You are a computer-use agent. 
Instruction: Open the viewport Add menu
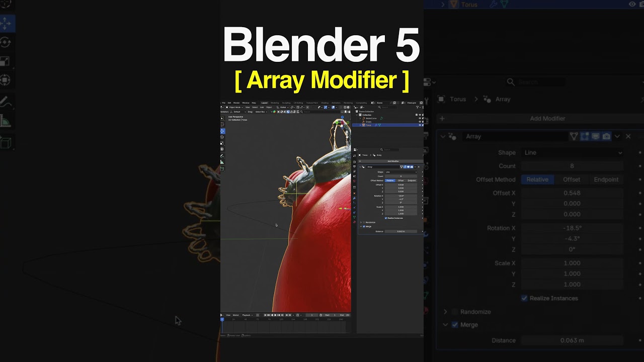[x=262, y=107]
